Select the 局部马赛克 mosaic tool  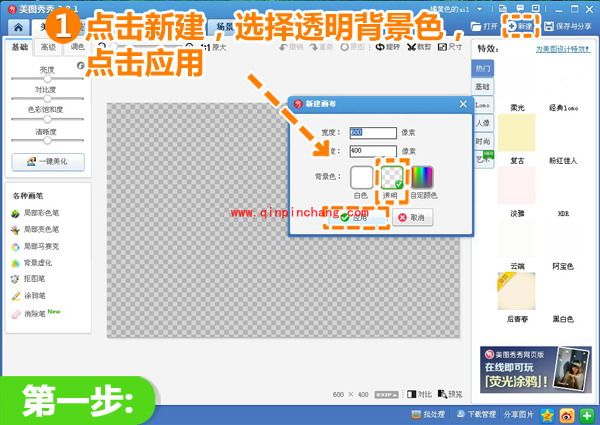36,246
